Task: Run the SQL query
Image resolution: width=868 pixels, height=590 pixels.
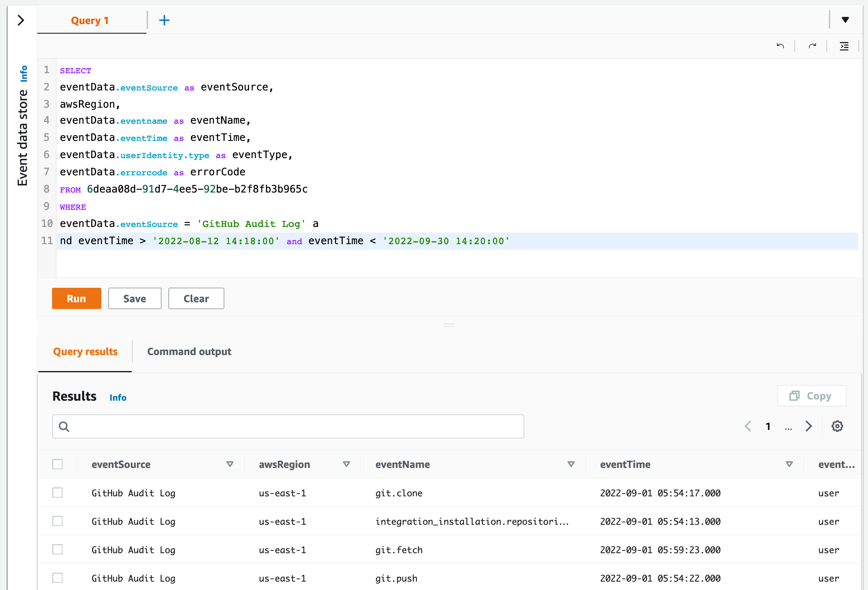Action: click(x=76, y=299)
